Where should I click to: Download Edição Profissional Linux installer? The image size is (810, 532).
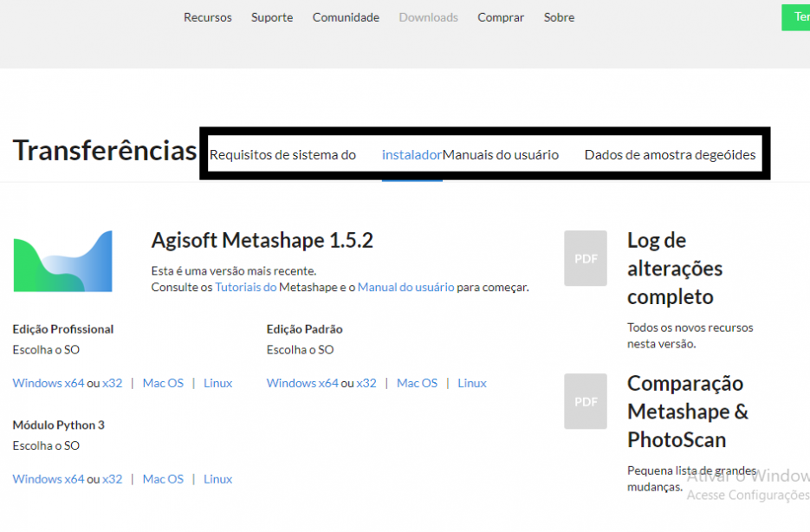pyautogui.click(x=218, y=383)
